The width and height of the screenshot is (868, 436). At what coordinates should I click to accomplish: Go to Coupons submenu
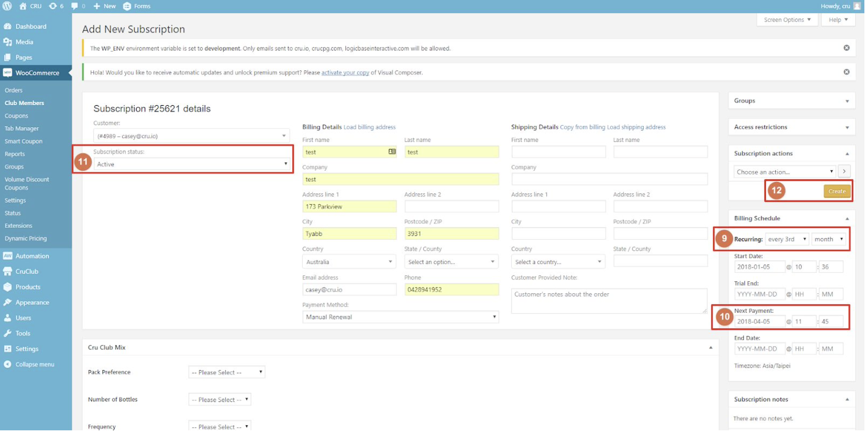click(16, 116)
